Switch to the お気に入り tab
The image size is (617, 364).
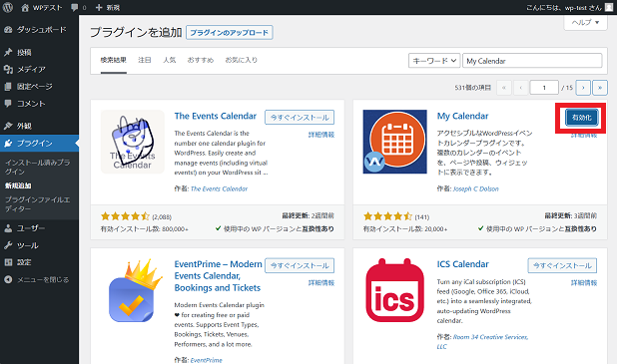point(241,60)
